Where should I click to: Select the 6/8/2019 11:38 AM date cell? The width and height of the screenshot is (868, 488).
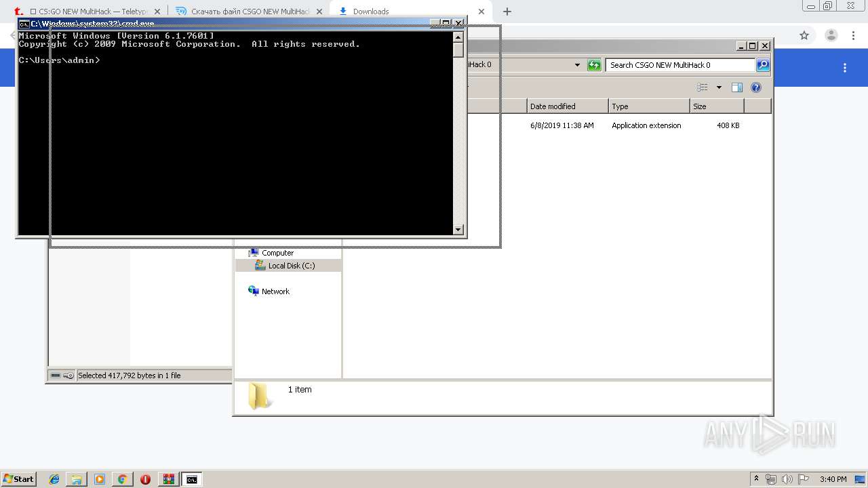(562, 125)
